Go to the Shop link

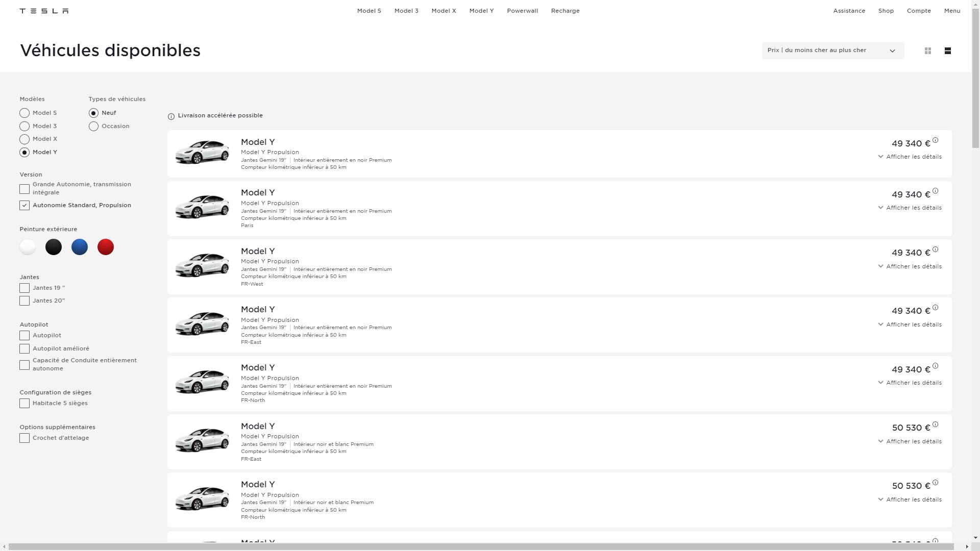[886, 11]
